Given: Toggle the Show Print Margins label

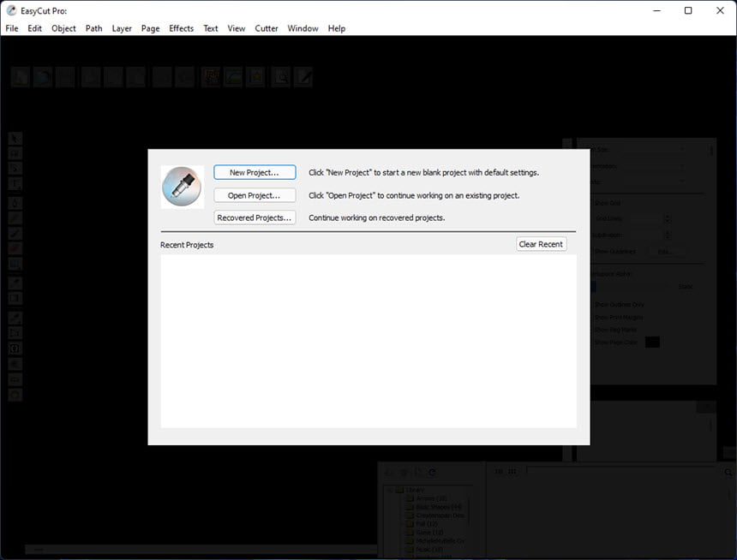Looking at the screenshot, I should point(619,317).
